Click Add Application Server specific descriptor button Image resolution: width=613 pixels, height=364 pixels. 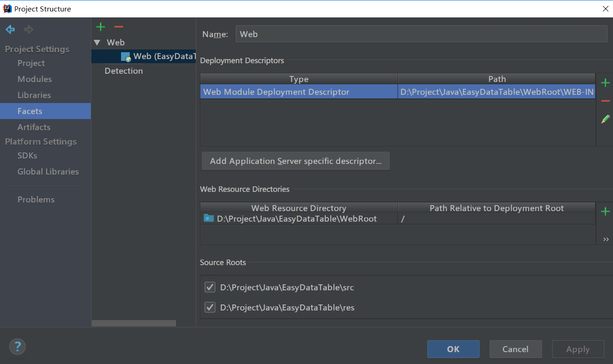coord(296,161)
